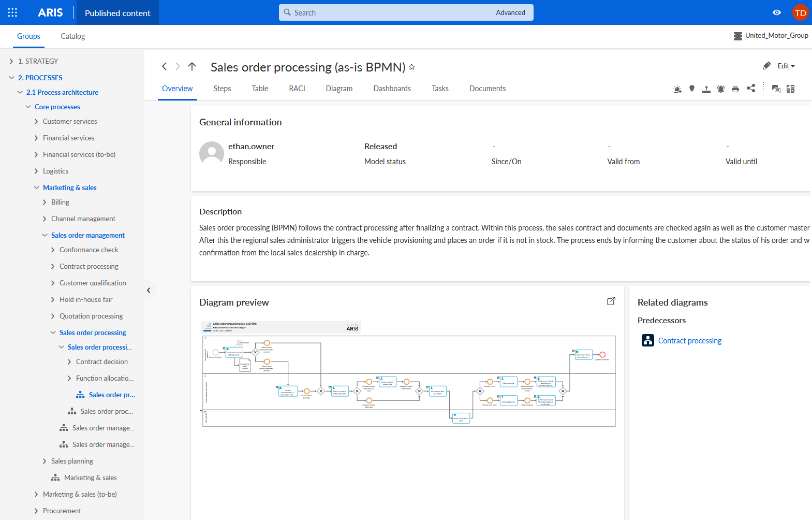The image size is (812, 520).
Task: Click the search magnifier icon
Action: (x=287, y=12)
